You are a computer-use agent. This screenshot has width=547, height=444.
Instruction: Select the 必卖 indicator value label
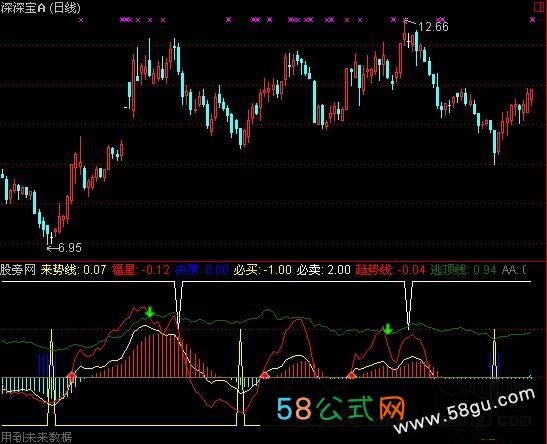323,270
